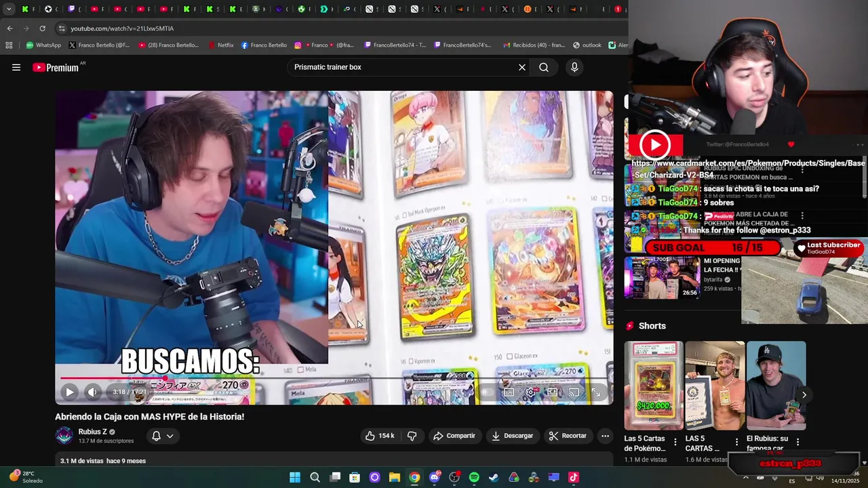Toggle subtitles in the video player
The image size is (868, 488).
(x=509, y=392)
